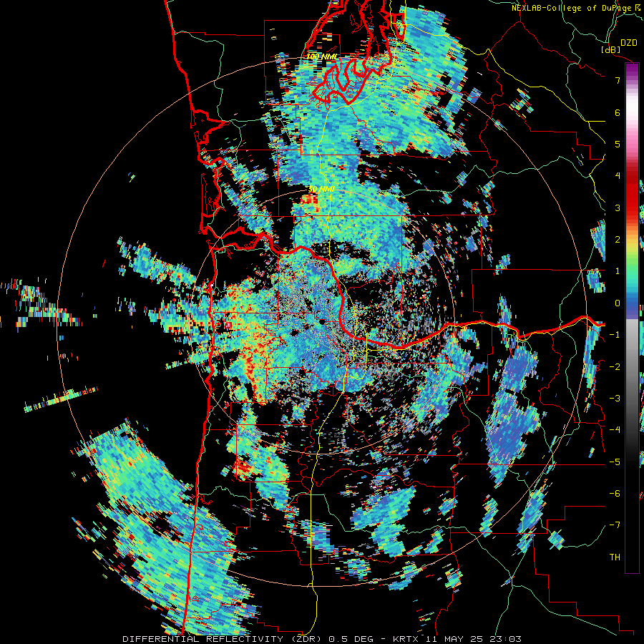Click the ZDR color scale bar
Viewport: 644px width, 644px height.
[632, 318]
